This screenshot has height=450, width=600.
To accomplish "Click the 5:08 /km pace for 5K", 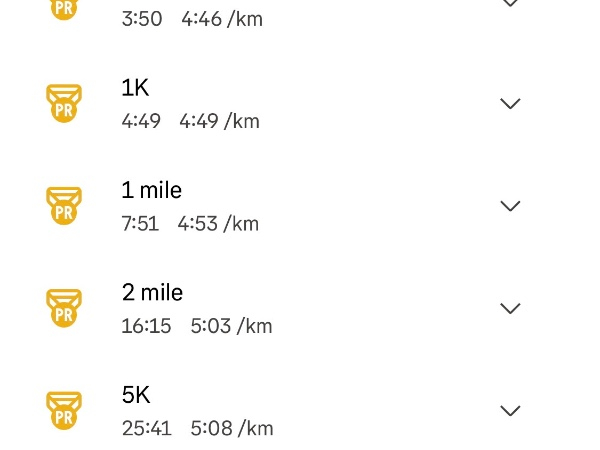I will click(232, 428).
